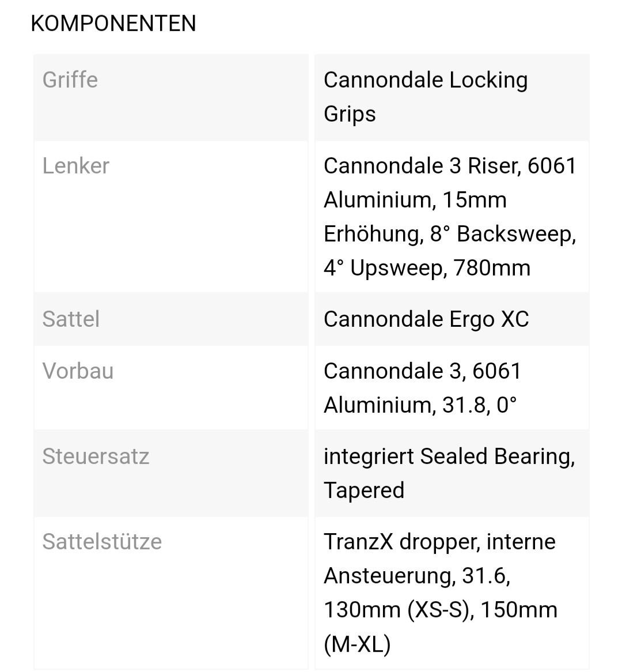This screenshot has width=622, height=672.
Task: Select the word Tapered
Action: (x=364, y=490)
